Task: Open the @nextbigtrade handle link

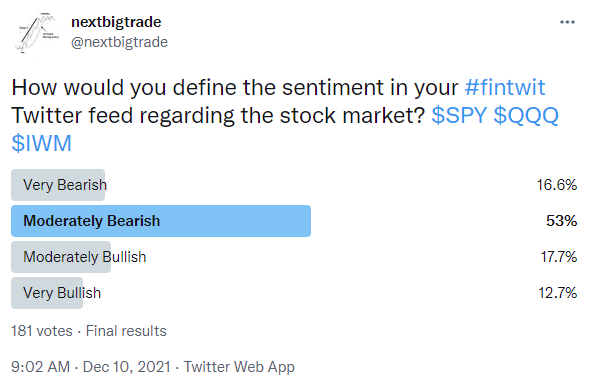Action: point(119,42)
